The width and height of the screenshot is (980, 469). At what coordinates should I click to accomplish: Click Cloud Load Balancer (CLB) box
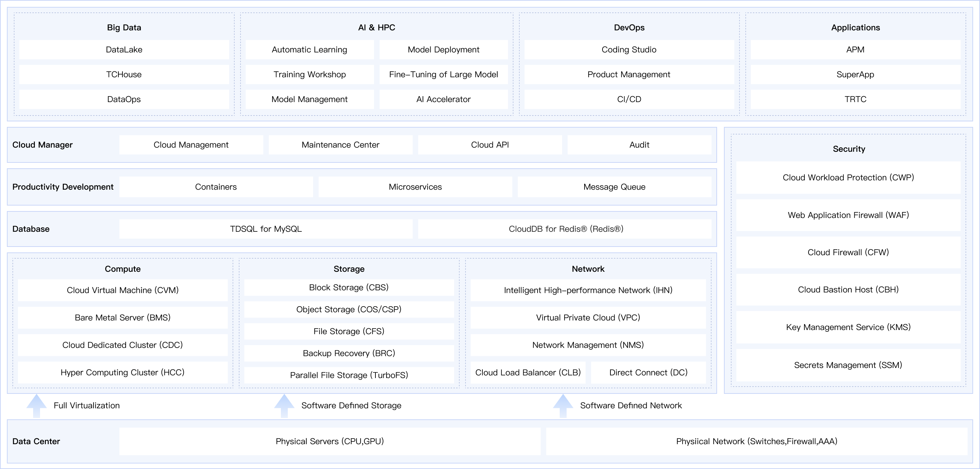[528, 372]
